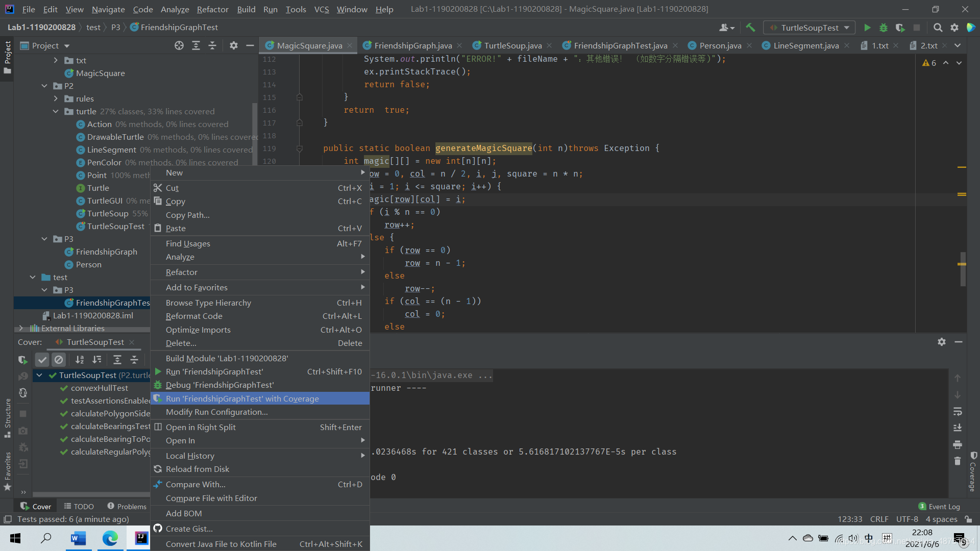Toggle show passed tests checkmark

[42, 360]
